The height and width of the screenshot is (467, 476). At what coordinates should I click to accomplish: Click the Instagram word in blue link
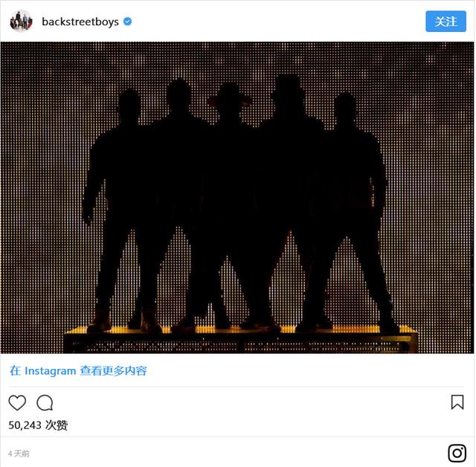pos(50,371)
